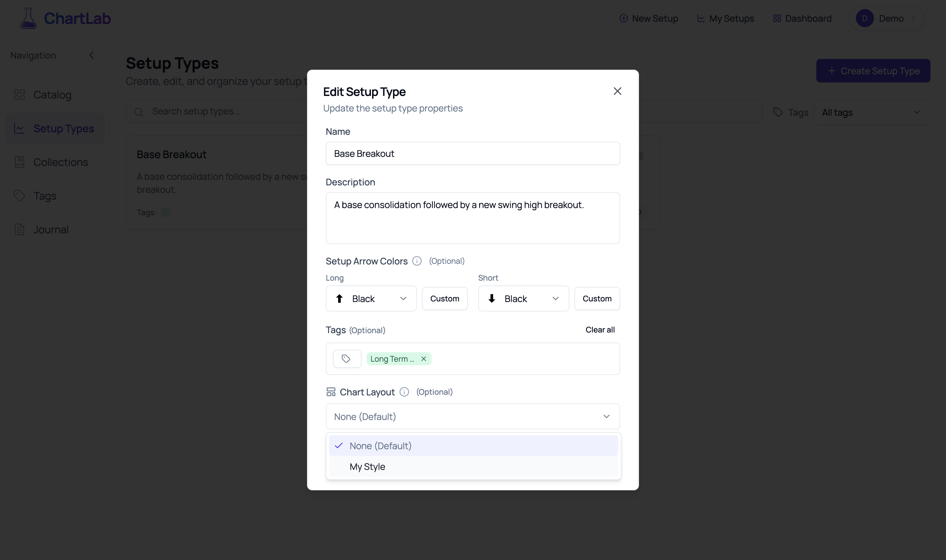946x560 pixels.
Task: Click the Long Term tag chip label
Action: point(392,359)
